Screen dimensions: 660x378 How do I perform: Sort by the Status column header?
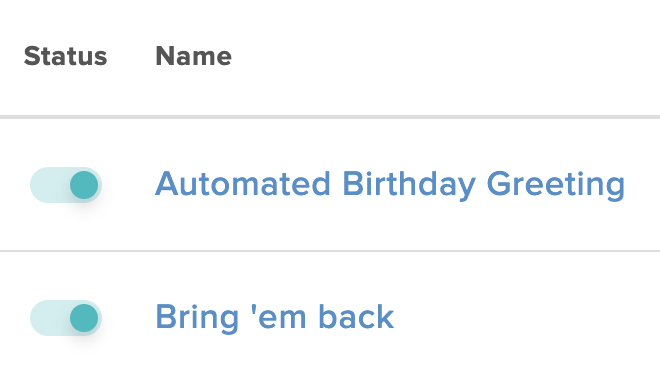[65, 56]
